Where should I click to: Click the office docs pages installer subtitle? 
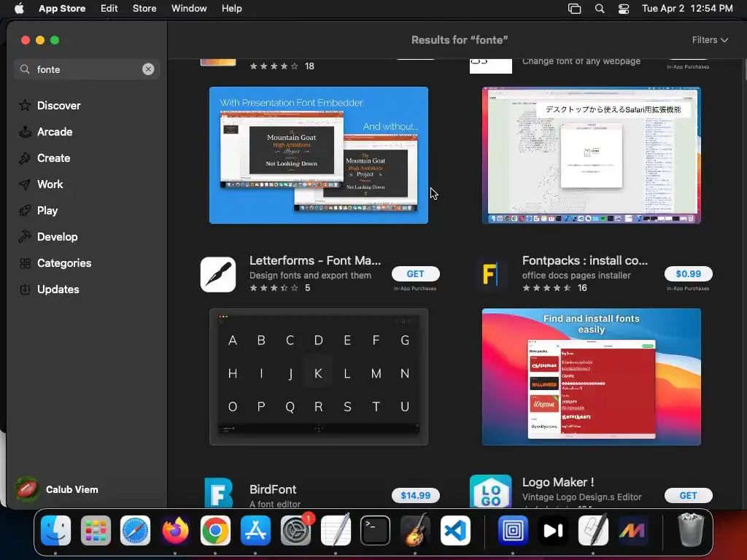click(x=576, y=275)
